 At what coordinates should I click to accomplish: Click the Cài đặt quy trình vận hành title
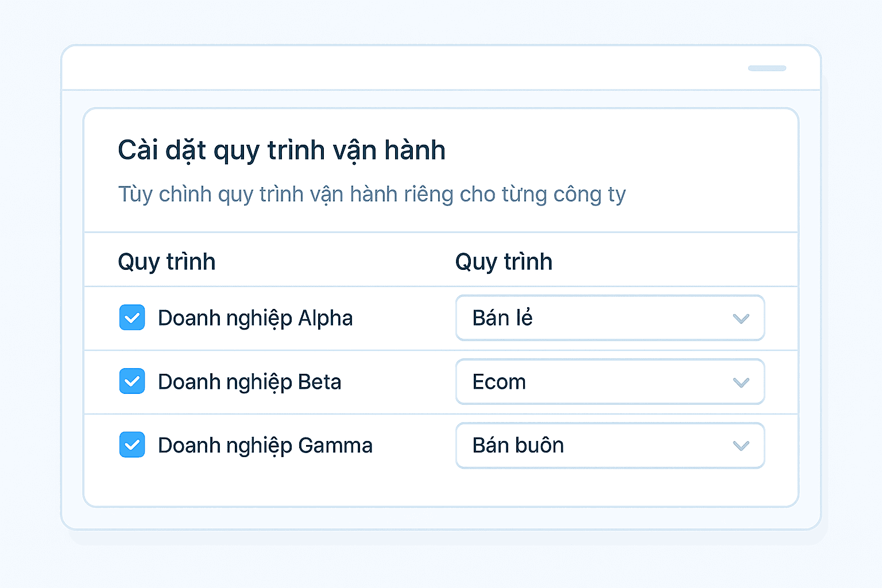point(282,150)
